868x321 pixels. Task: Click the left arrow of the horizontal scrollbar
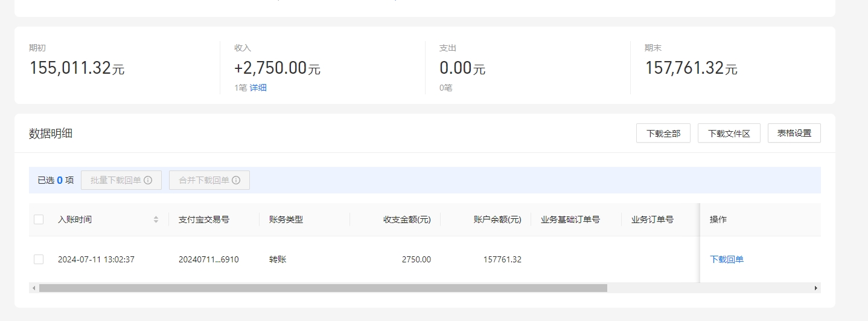pyautogui.click(x=34, y=288)
